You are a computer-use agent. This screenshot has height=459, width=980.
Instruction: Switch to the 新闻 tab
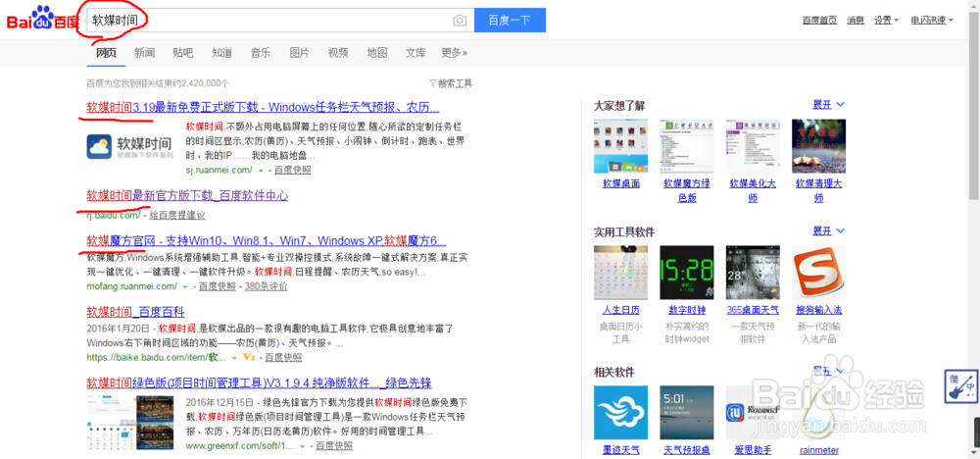click(144, 53)
